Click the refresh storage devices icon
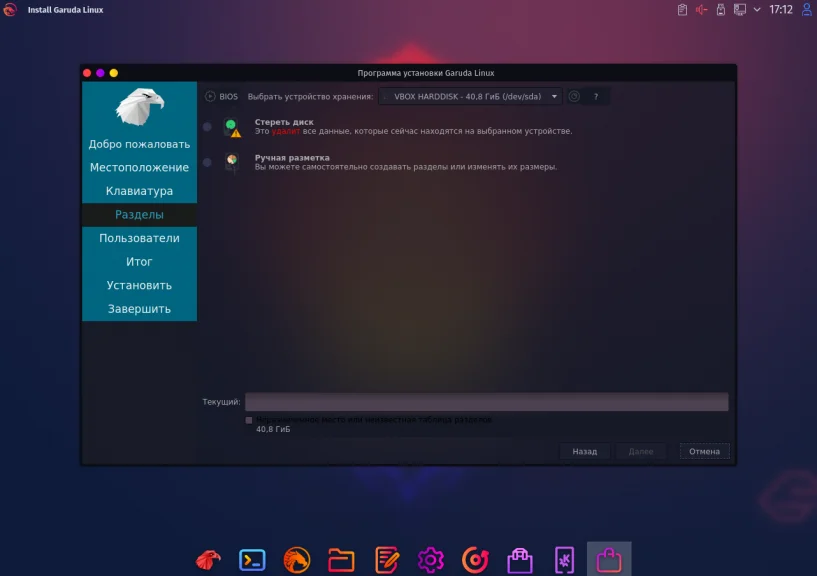This screenshot has height=576, width=817. 572,96
